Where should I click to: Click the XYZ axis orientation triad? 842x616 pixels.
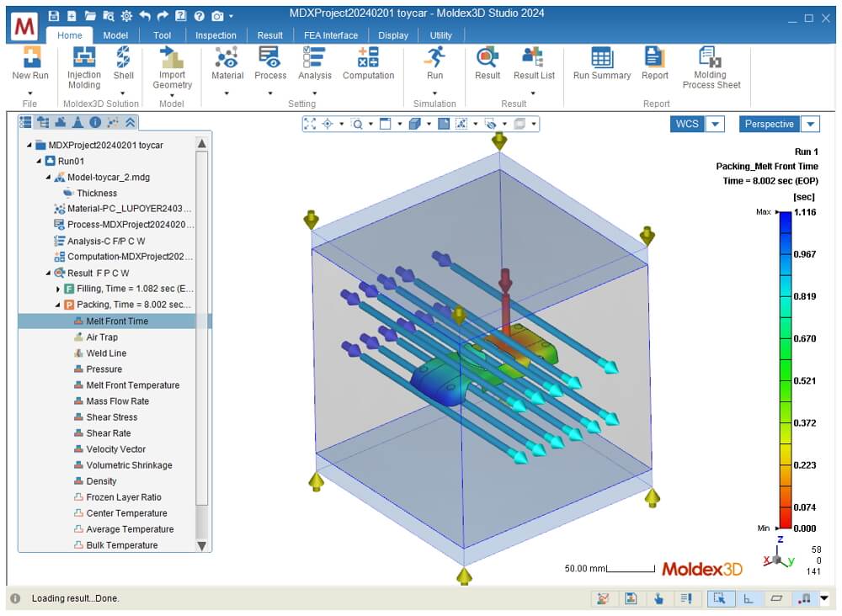pos(779,553)
